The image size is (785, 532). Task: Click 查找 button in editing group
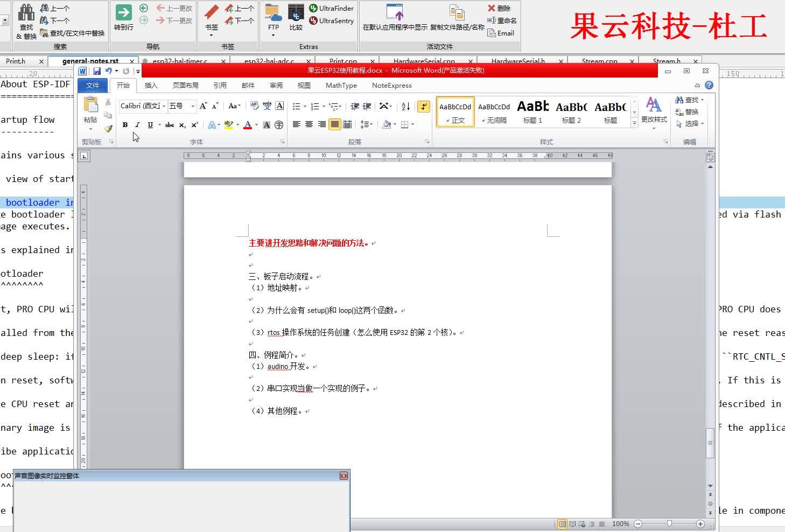(690, 100)
